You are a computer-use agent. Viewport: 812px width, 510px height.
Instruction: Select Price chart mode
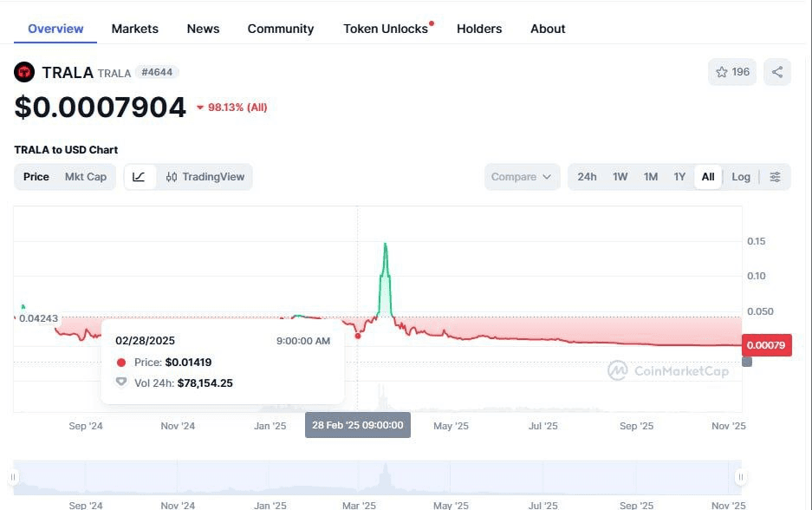[36, 177]
